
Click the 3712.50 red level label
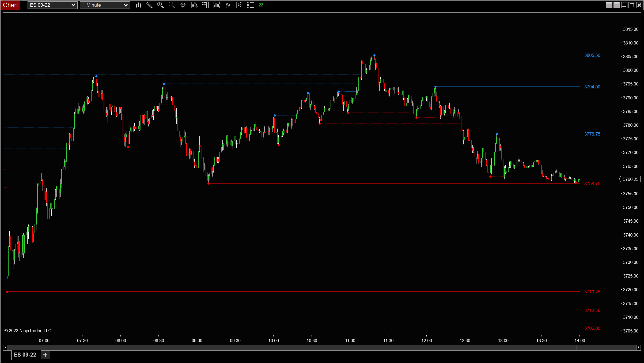(x=592, y=310)
